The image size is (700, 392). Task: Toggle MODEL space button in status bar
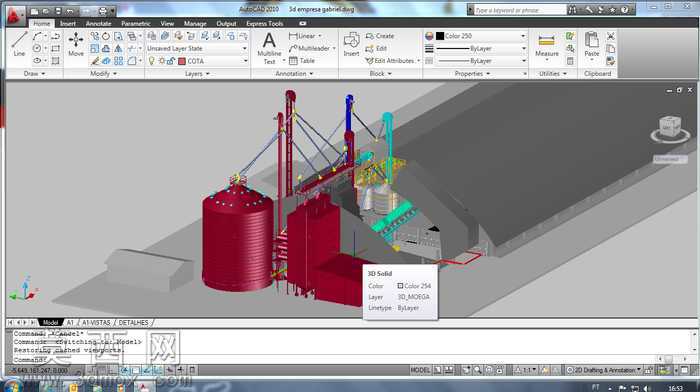tap(420, 370)
